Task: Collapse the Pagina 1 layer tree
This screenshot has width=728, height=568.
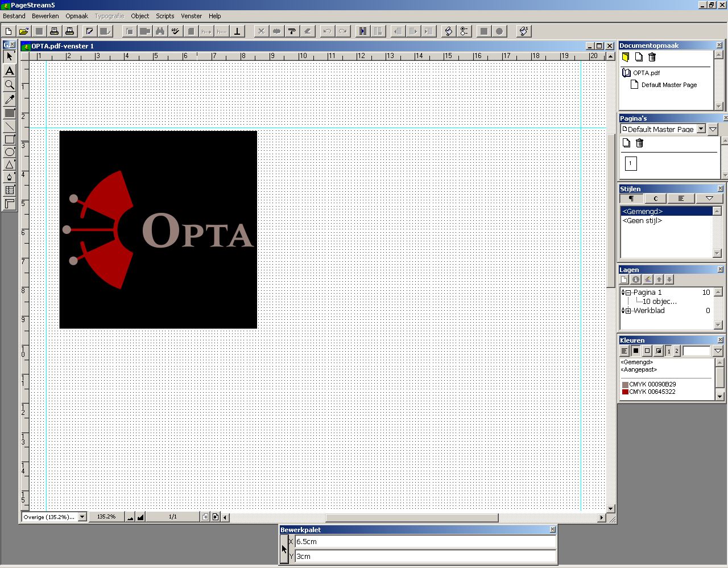Action: coord(628,293)
